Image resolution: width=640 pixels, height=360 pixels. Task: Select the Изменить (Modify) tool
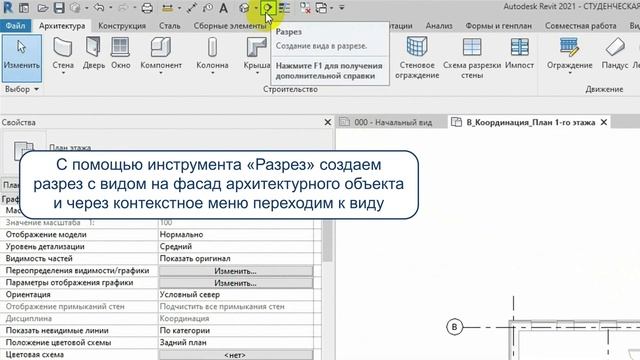coord(22,58)
